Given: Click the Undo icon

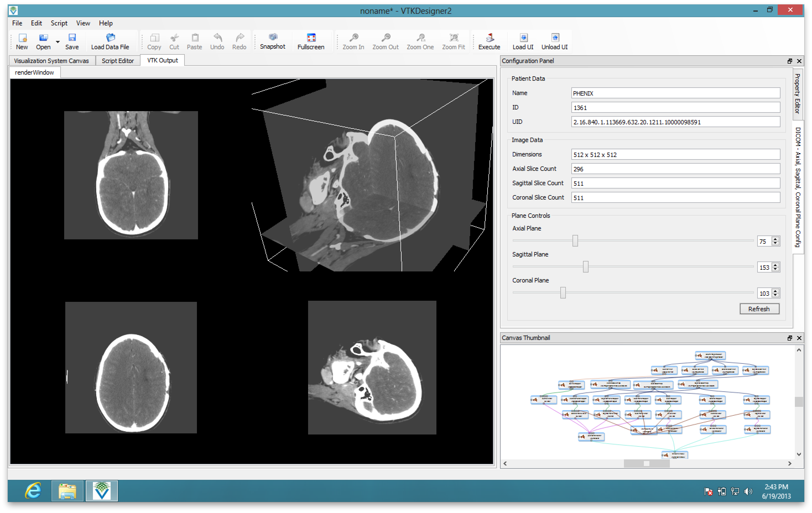Looking at the screenshot, I should [x=217, y=41].
